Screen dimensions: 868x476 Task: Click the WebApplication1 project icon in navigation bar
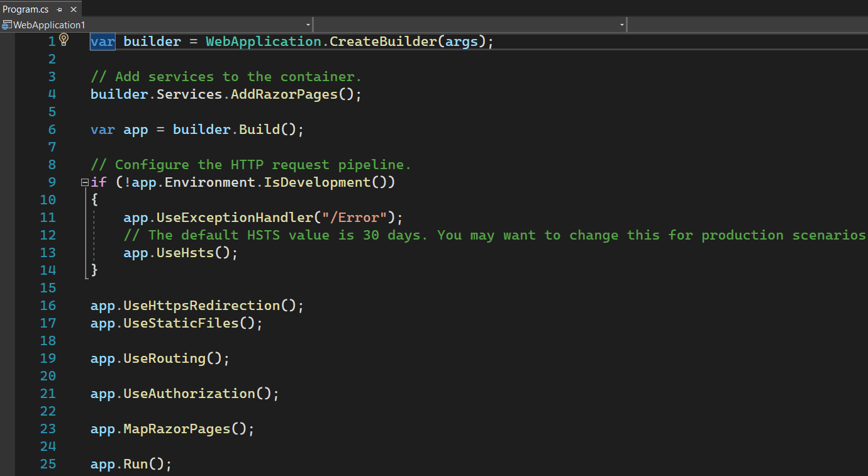(x=7, y=25)
